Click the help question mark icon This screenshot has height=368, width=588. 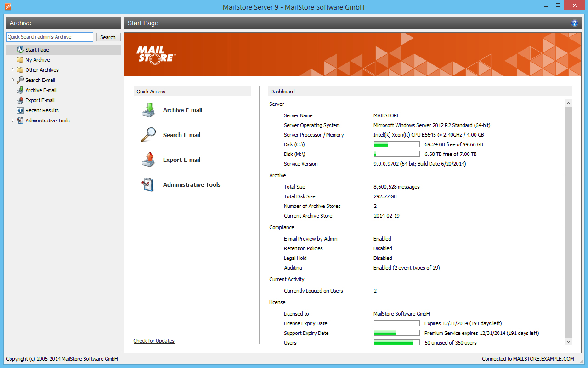click(x=574, y=23)
